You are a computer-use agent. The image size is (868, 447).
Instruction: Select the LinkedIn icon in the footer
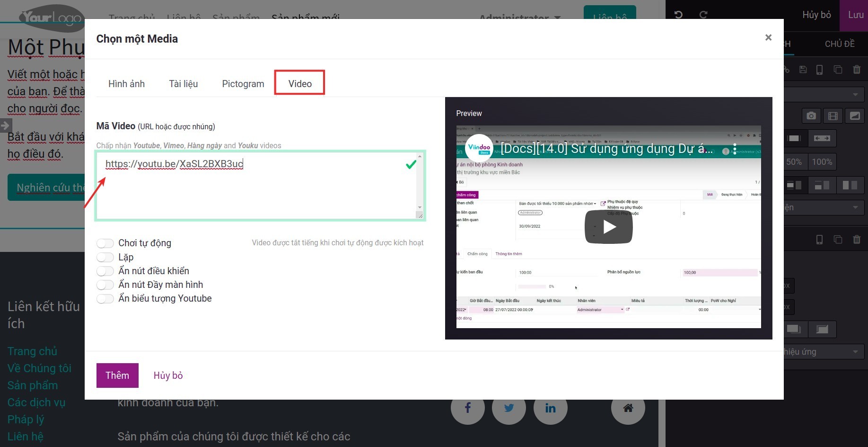point(550,408)
